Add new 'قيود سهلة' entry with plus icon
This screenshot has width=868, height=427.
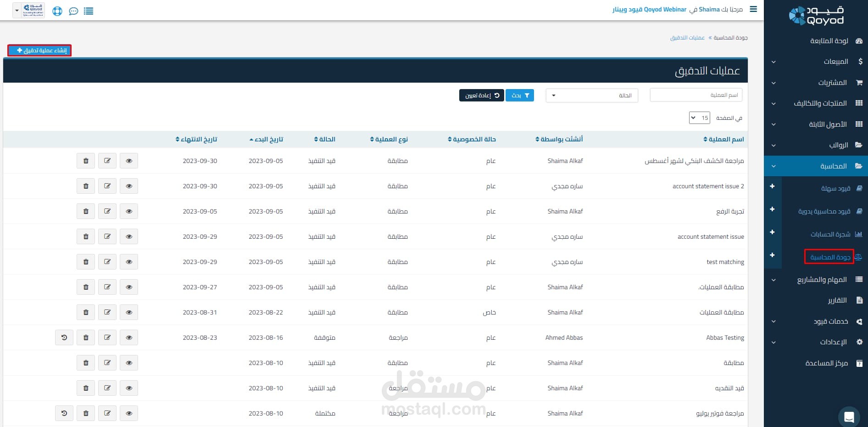click(x=772, y=186)
